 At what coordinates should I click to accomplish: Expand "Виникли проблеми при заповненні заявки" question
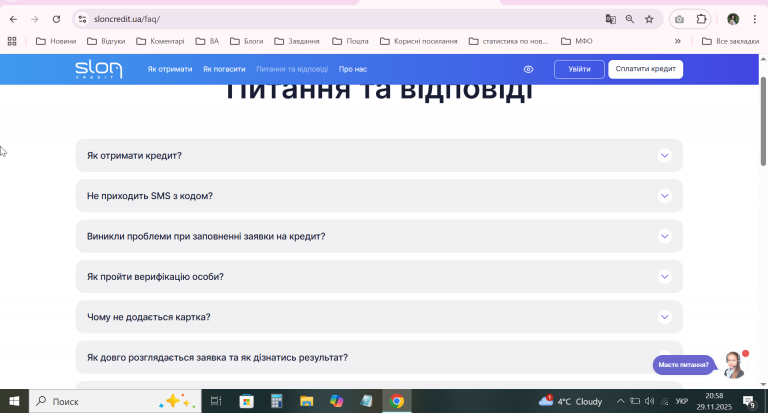click(x=379, y=236)
